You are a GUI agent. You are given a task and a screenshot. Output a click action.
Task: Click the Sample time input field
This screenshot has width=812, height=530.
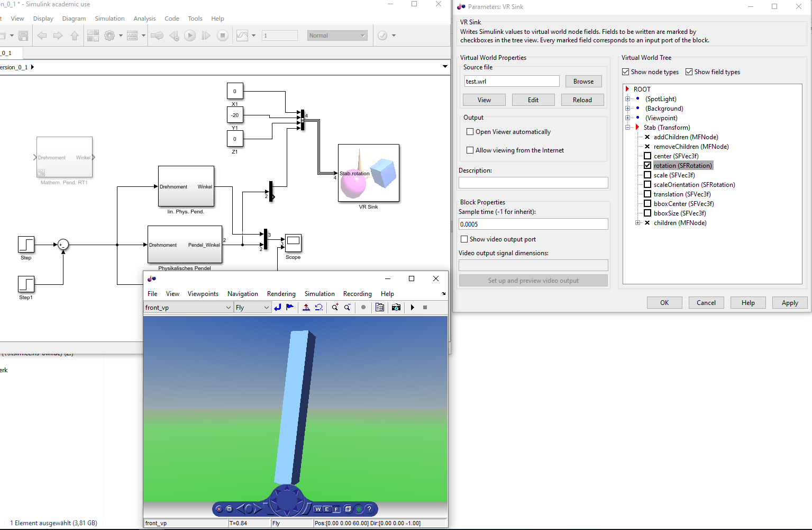(533, 224)
